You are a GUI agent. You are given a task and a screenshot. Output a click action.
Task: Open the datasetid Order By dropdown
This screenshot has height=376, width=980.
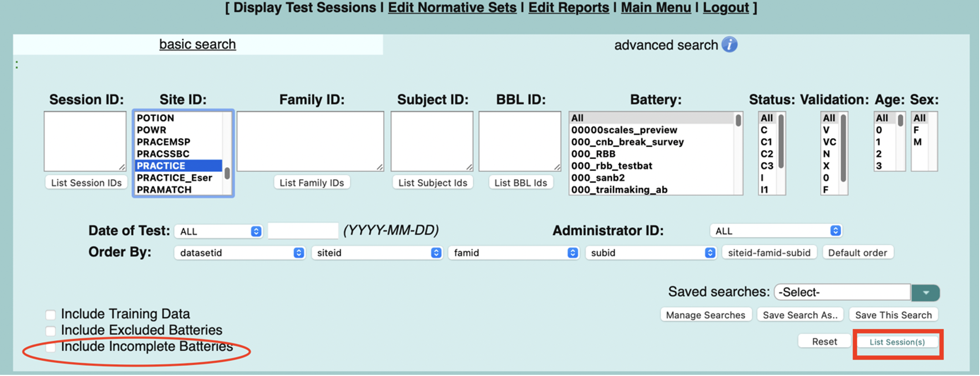click(x=240, y=253)
